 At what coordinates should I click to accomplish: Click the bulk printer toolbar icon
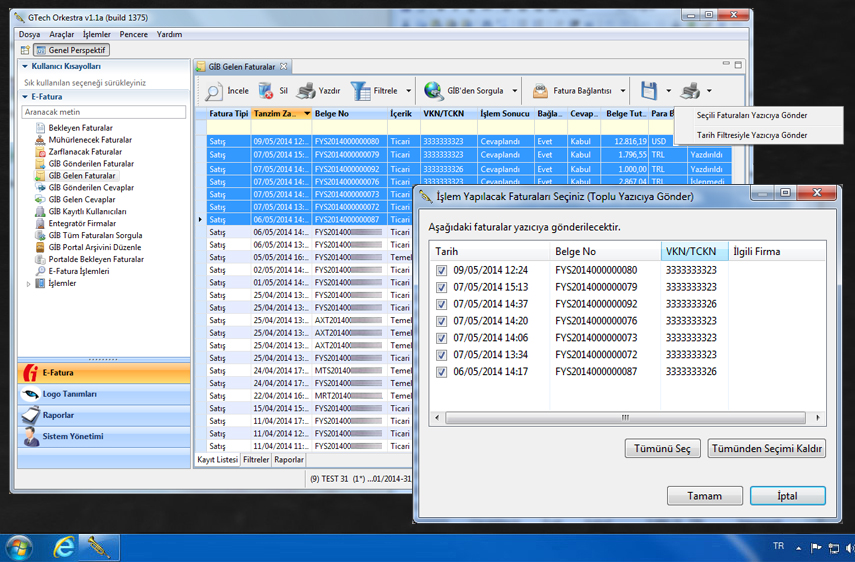click(x=690, y=90)
